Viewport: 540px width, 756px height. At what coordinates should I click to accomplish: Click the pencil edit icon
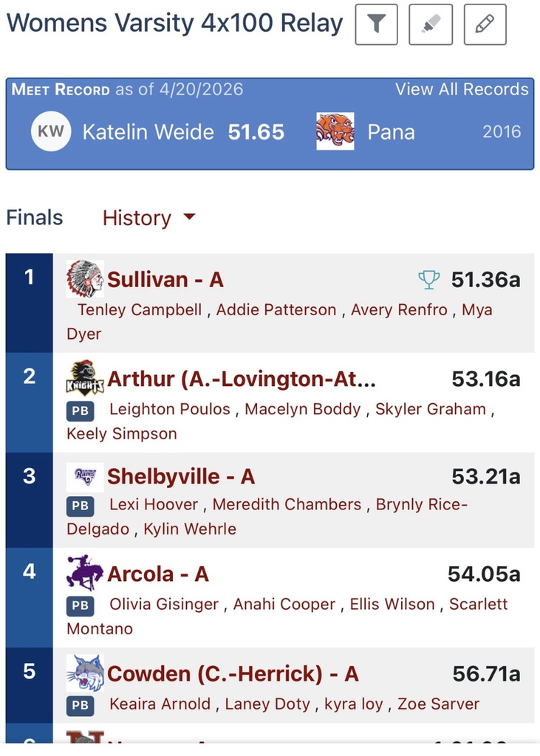click(x=485, y=24)
